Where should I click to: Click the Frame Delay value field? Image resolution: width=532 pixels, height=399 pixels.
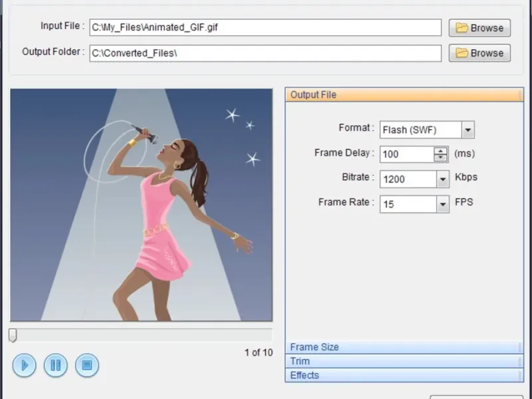click(407, 154)
